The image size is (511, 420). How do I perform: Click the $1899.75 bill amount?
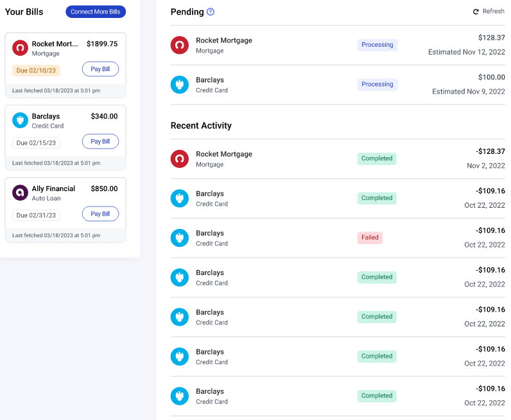102,44
